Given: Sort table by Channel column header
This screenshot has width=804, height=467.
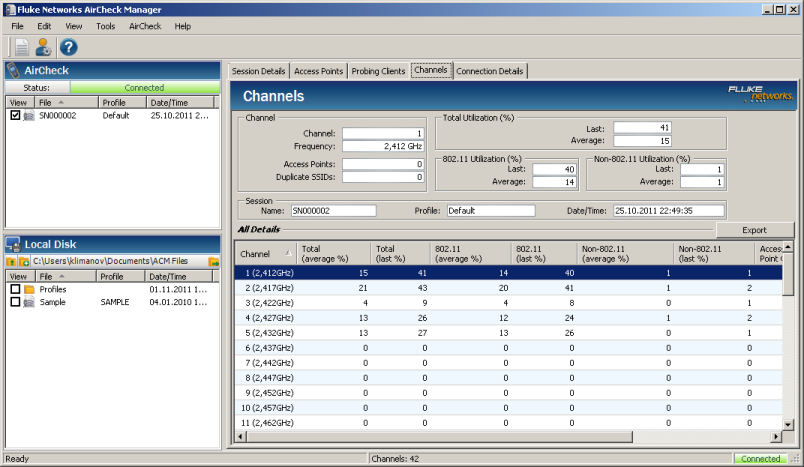Looking at the screenshot, I should click(265, 254).
